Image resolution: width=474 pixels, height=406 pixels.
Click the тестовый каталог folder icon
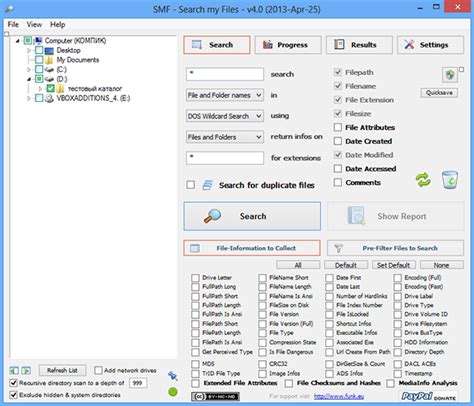click(x=60, y=89)
